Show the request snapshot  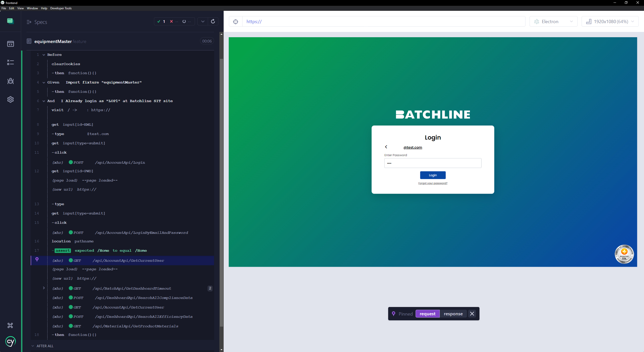coord(427,314)
